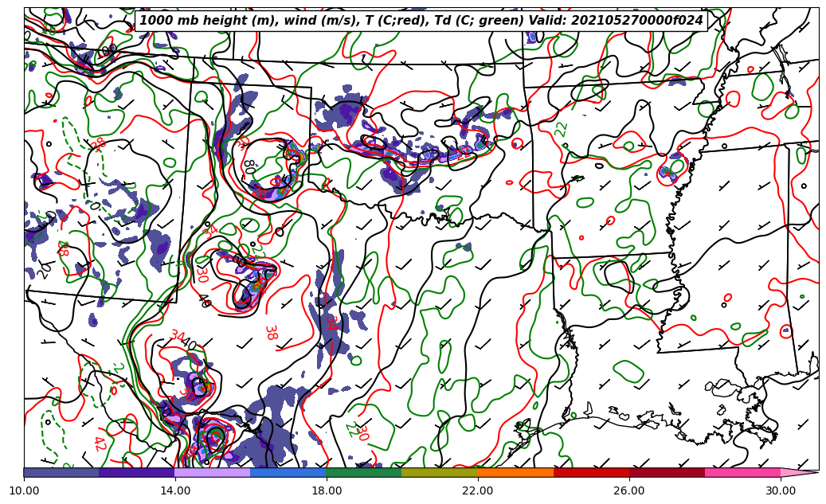Image resolution: width=826 pixels, height=504 pixels.
Task: Select the indigo colorbar segment (12–14)
Action: pyautogui.click(x=137, y=472)
